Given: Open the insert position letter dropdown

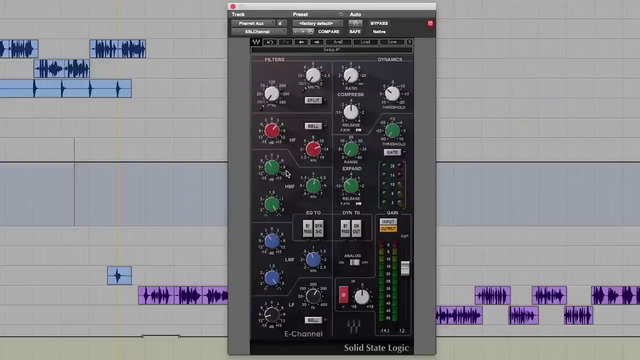Looking at the screenshot, I should 281,24.
